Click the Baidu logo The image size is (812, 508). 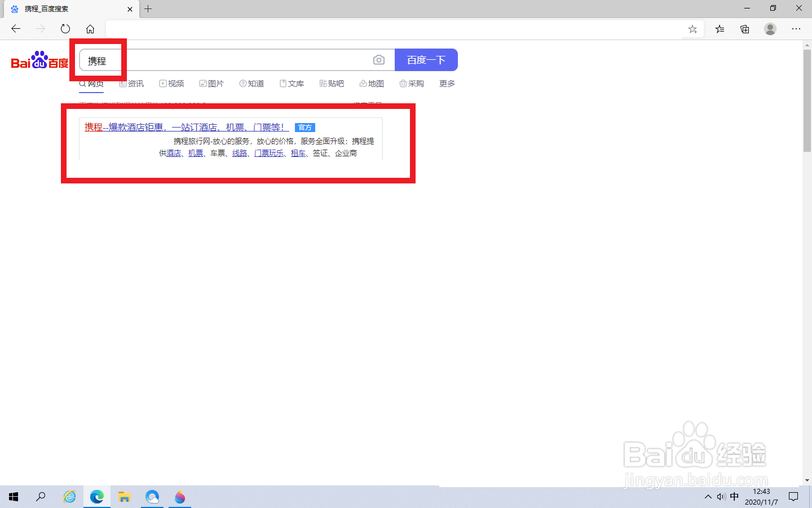pos(40,60)
